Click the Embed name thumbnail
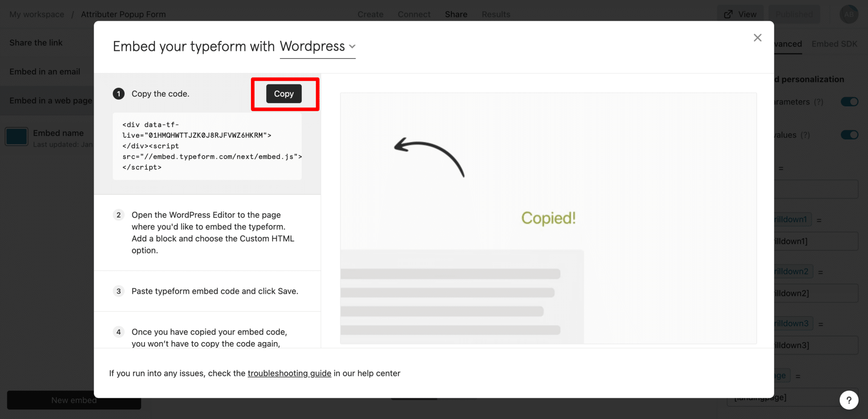Image resolution: width=868 pixels, height=419 pixels. tap(17, 137)
